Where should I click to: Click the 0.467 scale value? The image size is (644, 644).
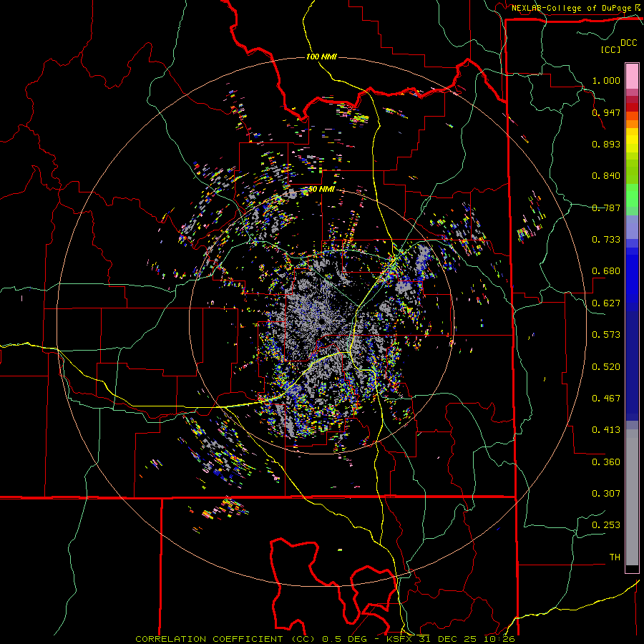coord(606,399)
